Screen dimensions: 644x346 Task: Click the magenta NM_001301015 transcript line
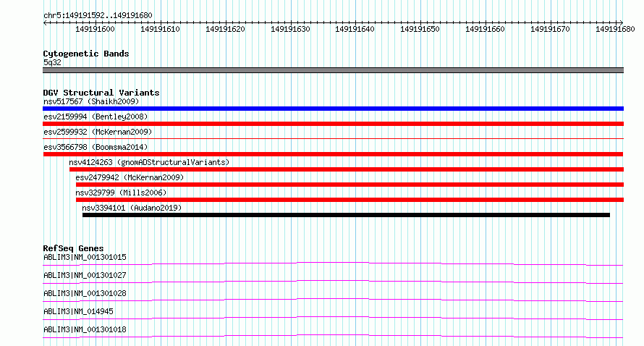pos(333,263)
